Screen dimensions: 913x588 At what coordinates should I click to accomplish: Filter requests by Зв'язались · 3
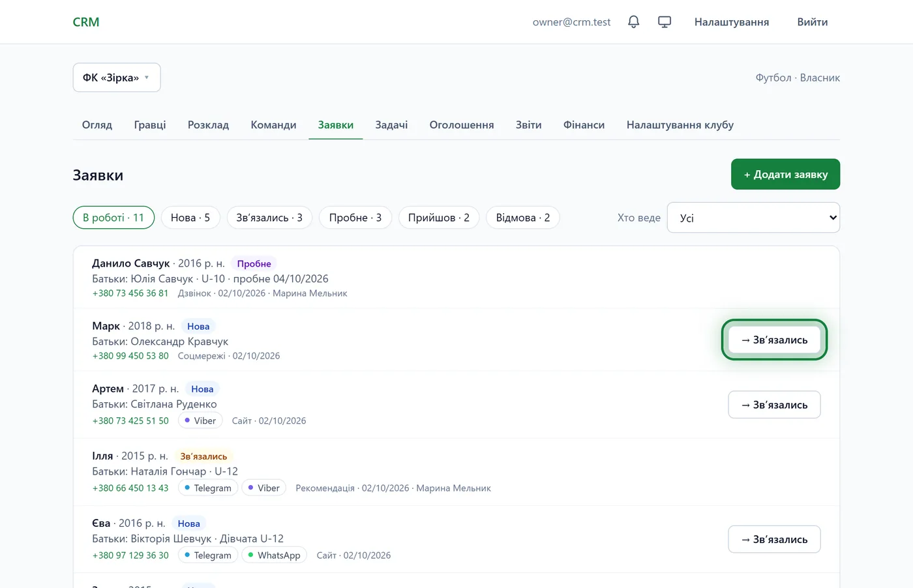pos(269,218)
